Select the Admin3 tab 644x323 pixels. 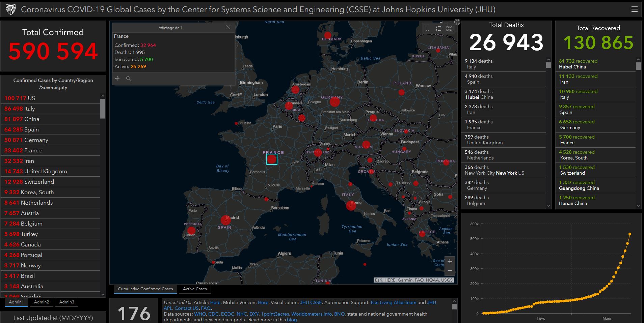[66, 302]
